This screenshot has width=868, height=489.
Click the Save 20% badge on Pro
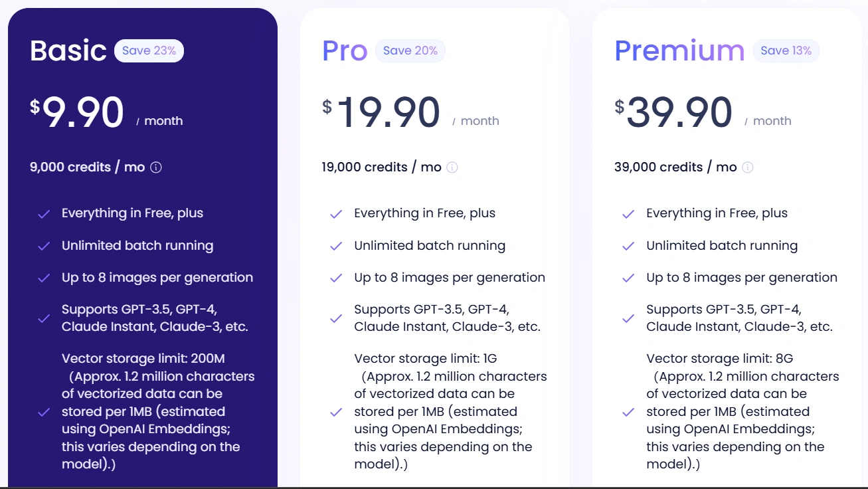410,51
